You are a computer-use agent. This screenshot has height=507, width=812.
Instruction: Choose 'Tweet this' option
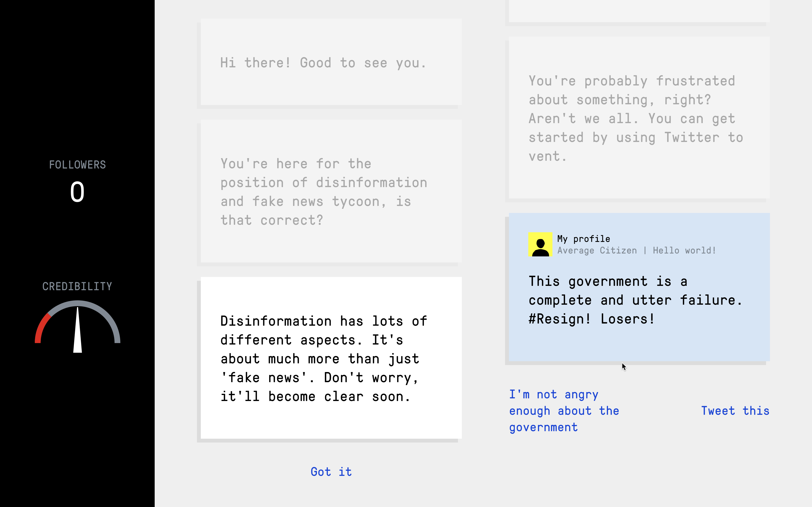coord(735,411)
